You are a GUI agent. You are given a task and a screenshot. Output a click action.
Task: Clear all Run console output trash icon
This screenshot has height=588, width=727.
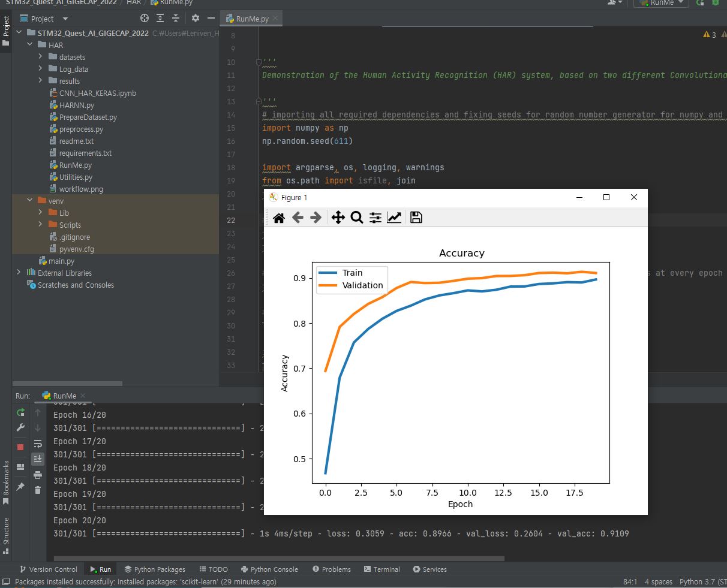point(38,490)
